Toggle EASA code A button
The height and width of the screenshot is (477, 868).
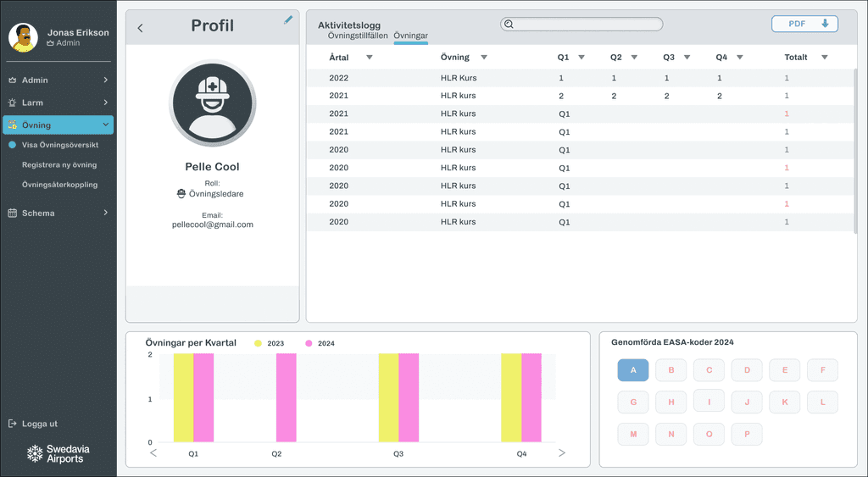[x=632, y=369]
